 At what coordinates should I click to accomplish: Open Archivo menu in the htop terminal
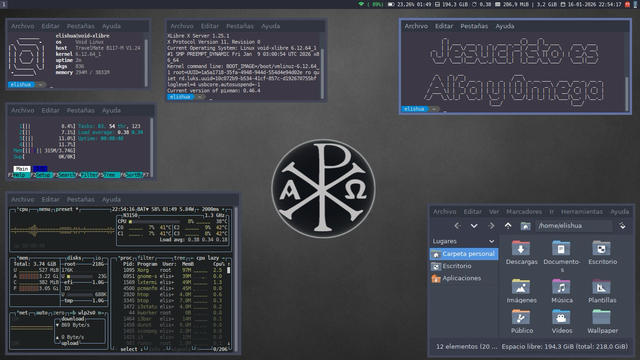tap(22, 110)
